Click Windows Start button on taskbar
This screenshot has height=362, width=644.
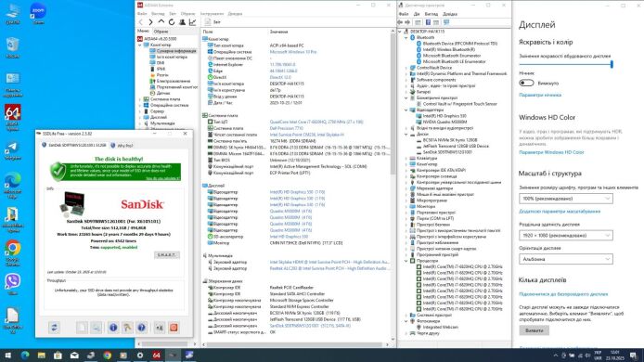click(x=7, y=355)
